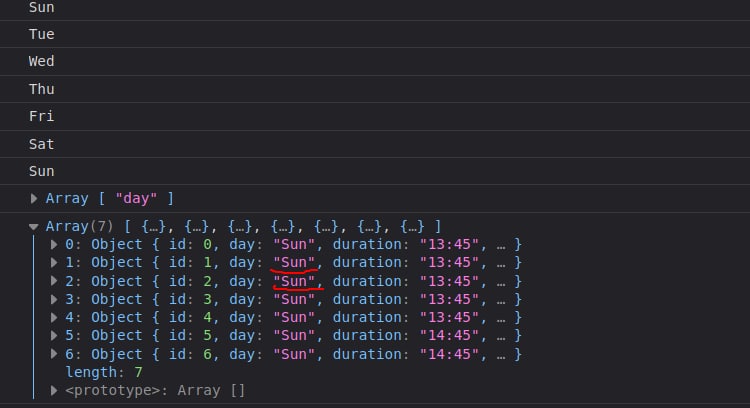Click the Thu console log line
This screenshot has width=750, height=408.
click(375, 89)
